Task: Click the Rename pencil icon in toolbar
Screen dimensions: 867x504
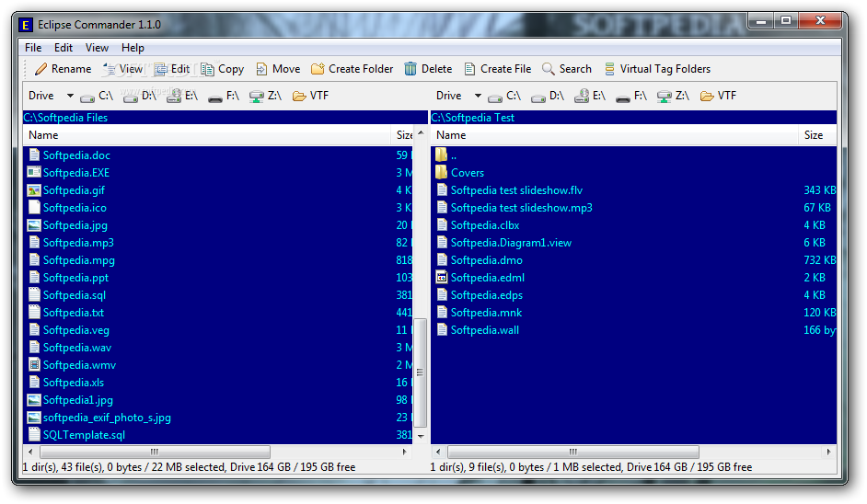Action: (40, 69)
